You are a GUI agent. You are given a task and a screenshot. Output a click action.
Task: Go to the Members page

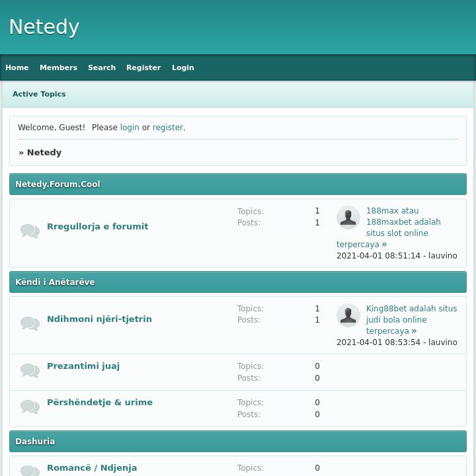pos(58,67)
